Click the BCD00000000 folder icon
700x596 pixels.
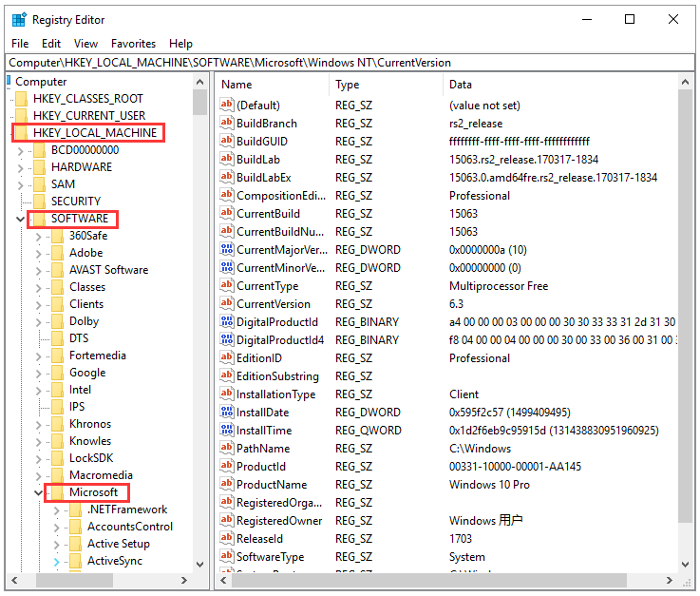[x=39, y=149]
